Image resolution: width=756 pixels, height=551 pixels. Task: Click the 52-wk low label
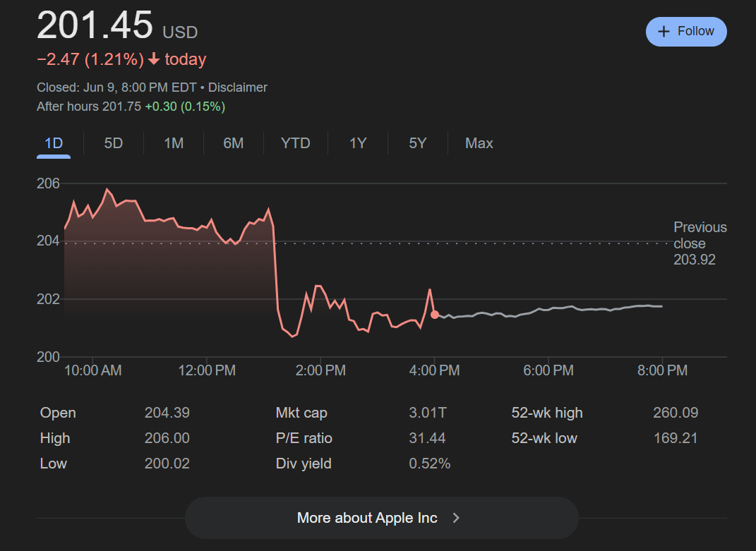(544, 438)
